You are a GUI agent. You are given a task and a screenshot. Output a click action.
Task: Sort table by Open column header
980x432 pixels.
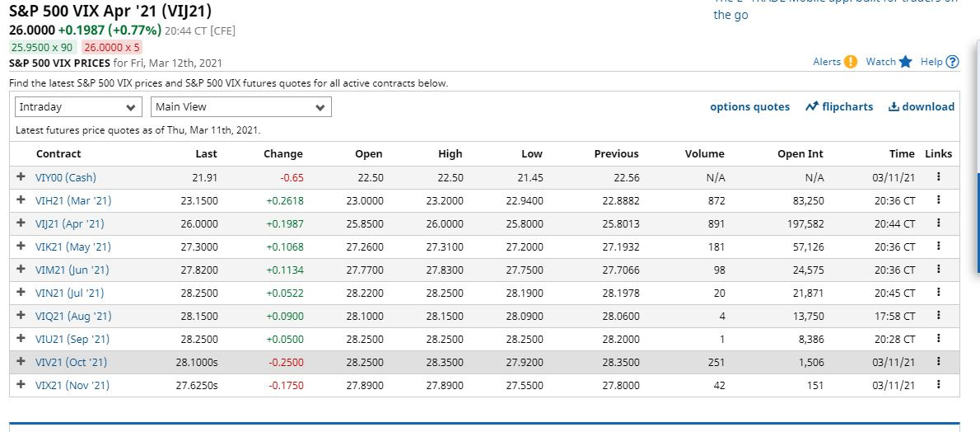click(x=369, y=154)
